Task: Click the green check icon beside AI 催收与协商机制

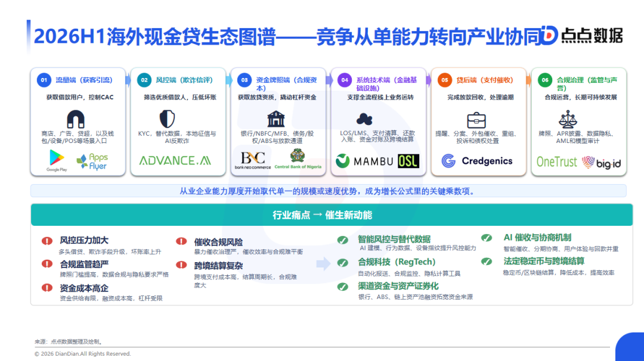Action: pos(487,238)
